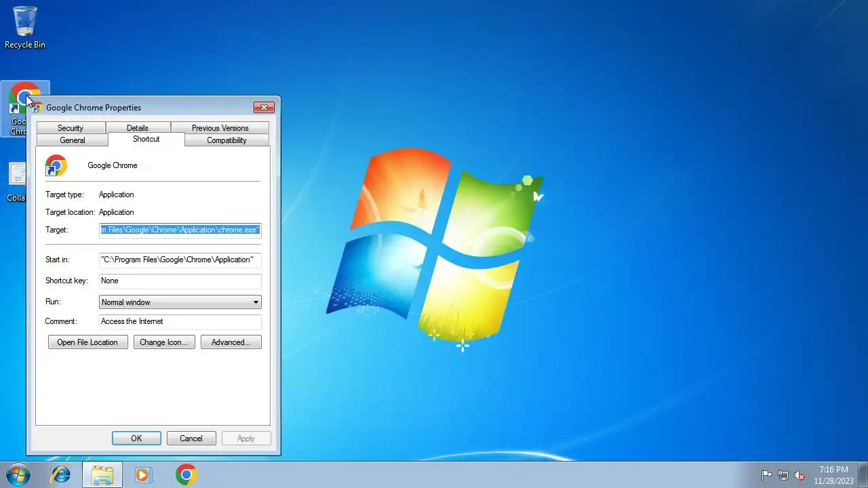
Task: Click the Change Icon button
Action: 164,342
